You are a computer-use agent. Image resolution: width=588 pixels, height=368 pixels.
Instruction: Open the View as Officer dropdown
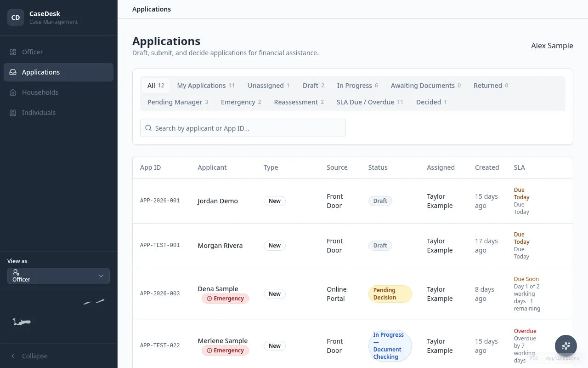coord(58,276)
